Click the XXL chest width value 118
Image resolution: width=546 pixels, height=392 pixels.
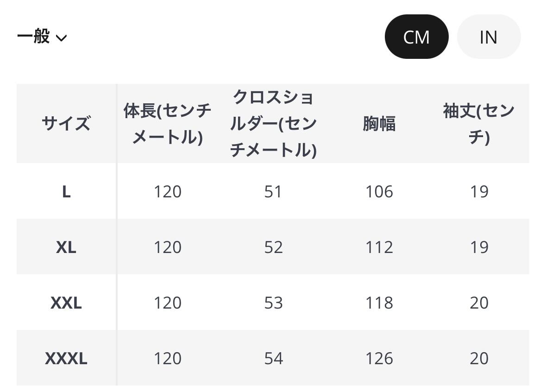(379, 303)
